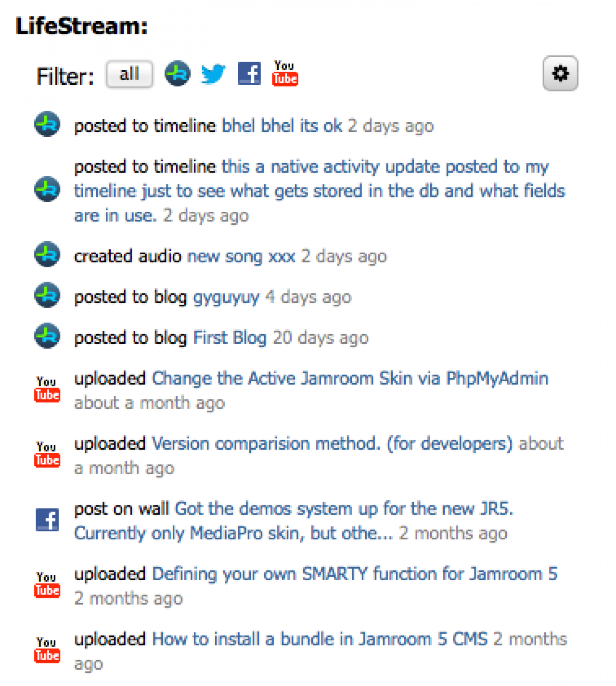Filter the stream by Facebook
Image resolution: width=616 pixels, height=686 pixels.
(249, 74)
